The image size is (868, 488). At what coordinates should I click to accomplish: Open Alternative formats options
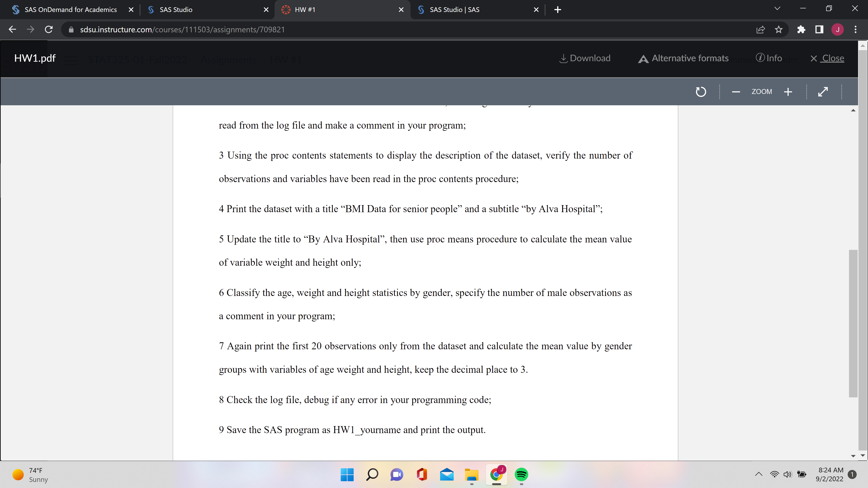pos(683,58)
